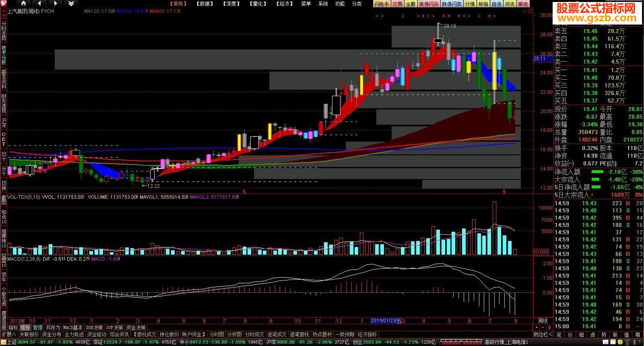Viewport: 644px width, 346px height.
Task: Click the 周线 period selector
Action: (x=543, y=321)
